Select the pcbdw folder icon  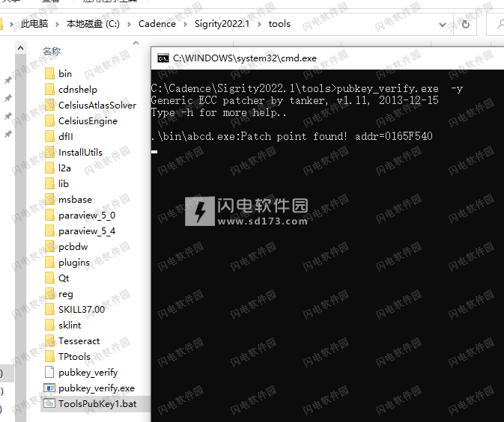click(x=49, y=247)
